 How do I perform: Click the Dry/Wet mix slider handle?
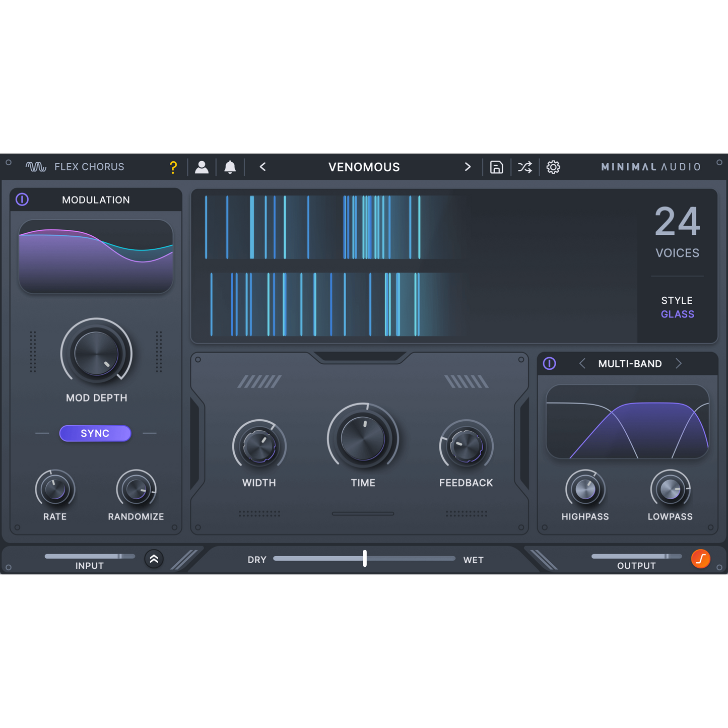pyautogui.click(x=365, y=558)
